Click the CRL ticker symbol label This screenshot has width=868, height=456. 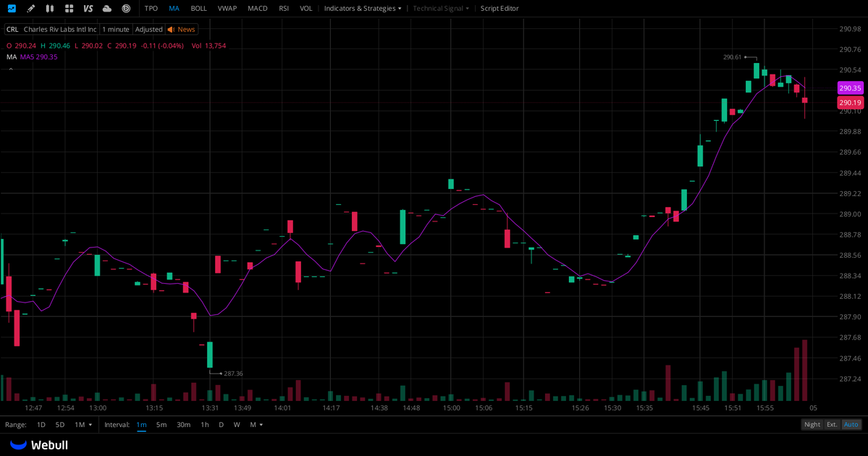(12, 30)
